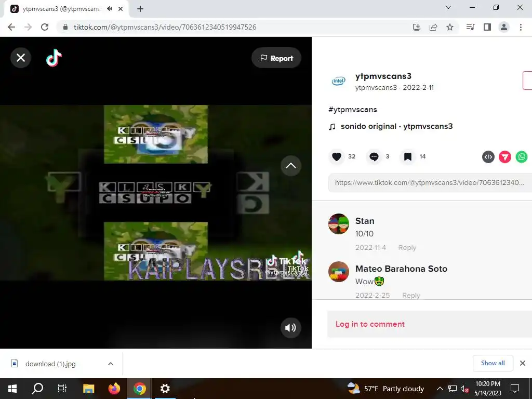Click the address bar URL
532x399 pixels.
point(165,27)
